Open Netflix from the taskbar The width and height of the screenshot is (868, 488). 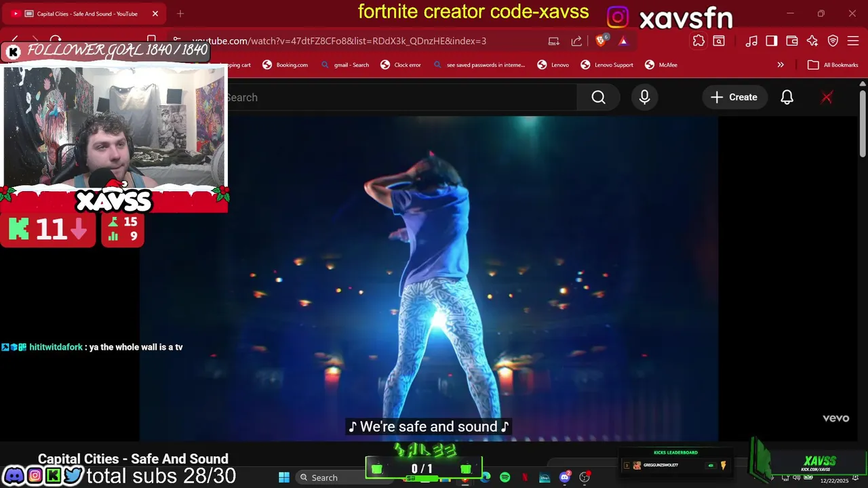(525, 477)
